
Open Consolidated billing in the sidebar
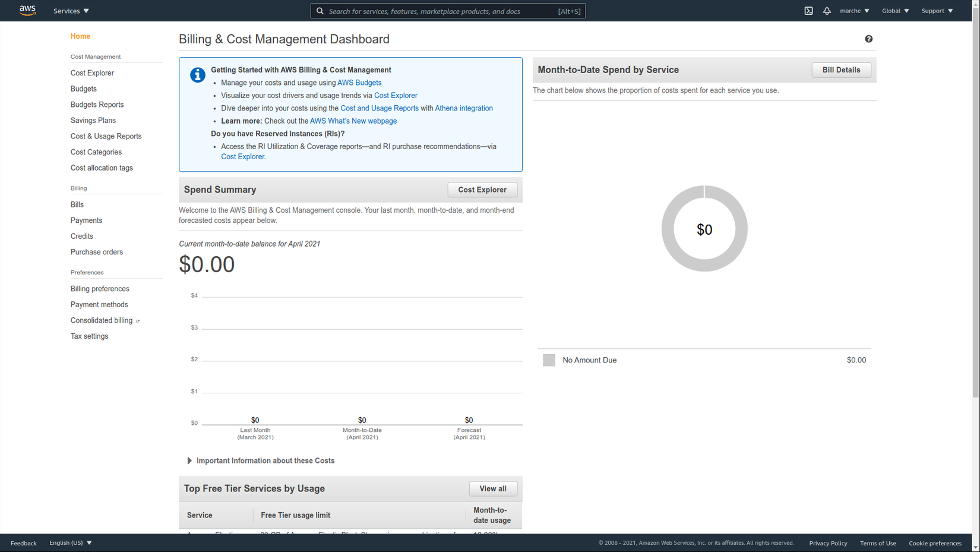pos(102,320)
